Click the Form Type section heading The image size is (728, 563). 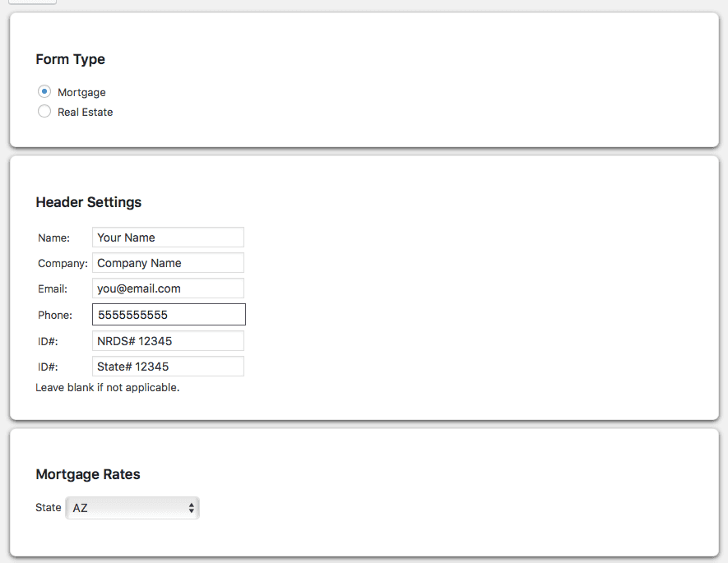pyautogui.click(x=71, y=59)
